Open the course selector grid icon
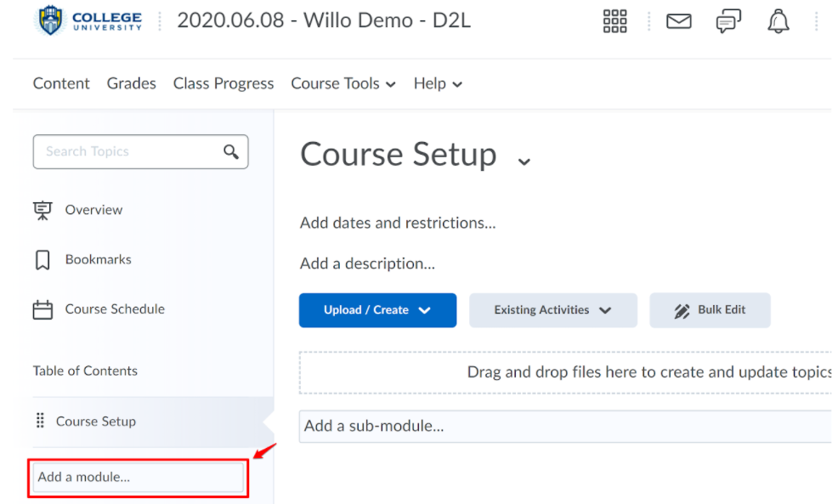The height and width of the screenshot is (504, 832). [615, 21]
